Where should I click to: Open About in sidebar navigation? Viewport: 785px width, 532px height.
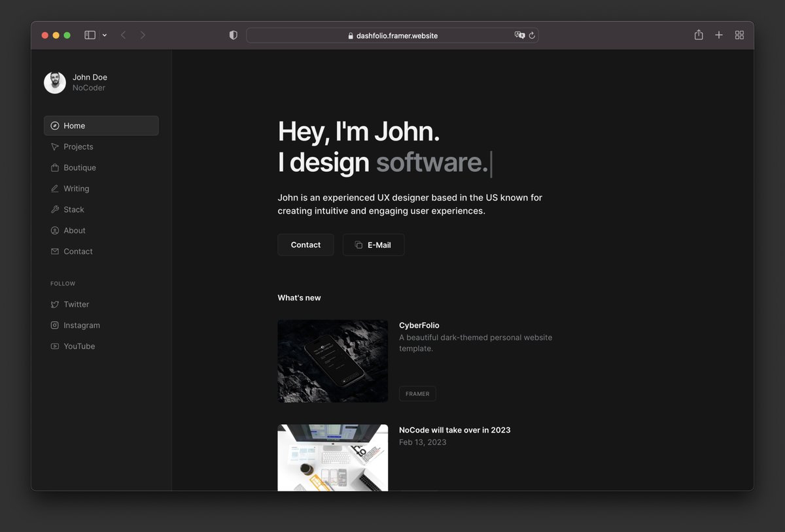(x=101, y=230)
